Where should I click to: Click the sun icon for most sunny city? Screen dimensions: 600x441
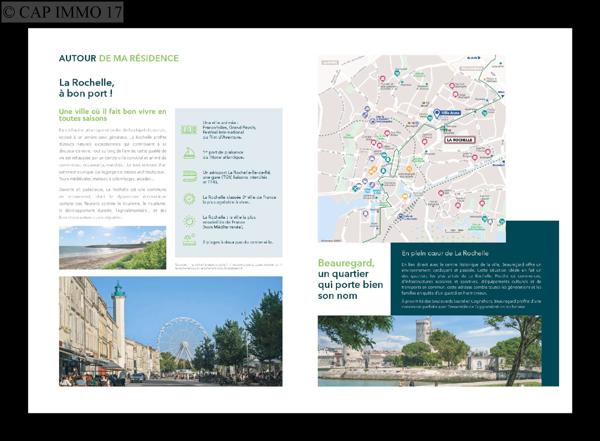tap(188, 220)
